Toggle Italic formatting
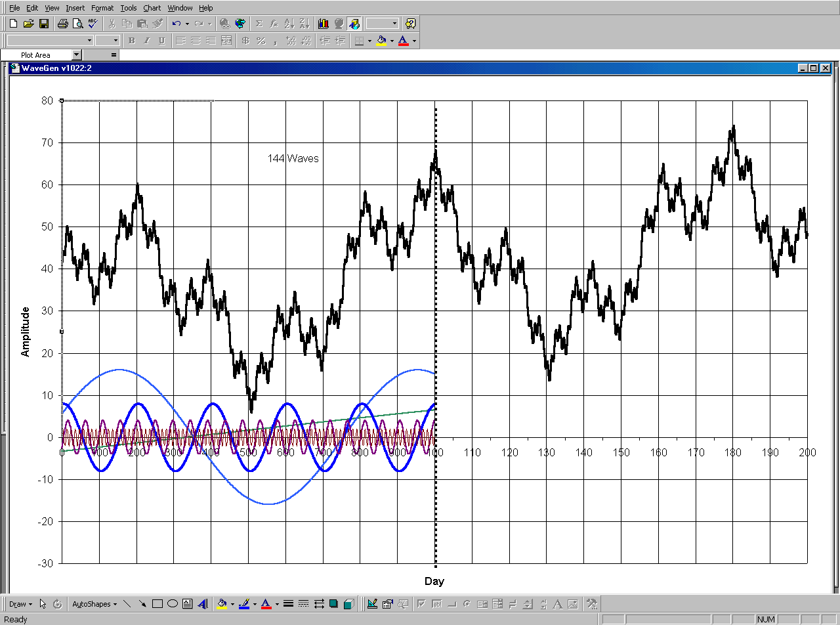Viewport: 840px width, 625px height. (x=146, y=41)
